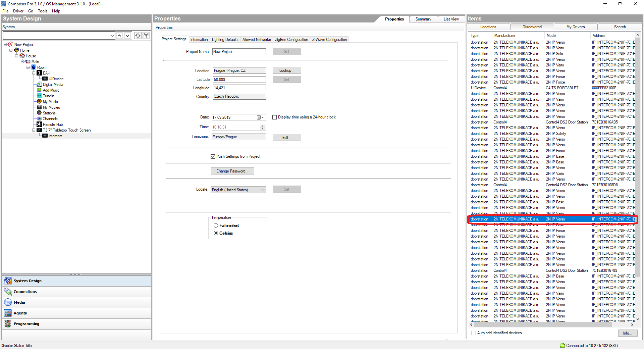
Task: Select Fahrenheit temperature option
Action: tap(216, 226)
